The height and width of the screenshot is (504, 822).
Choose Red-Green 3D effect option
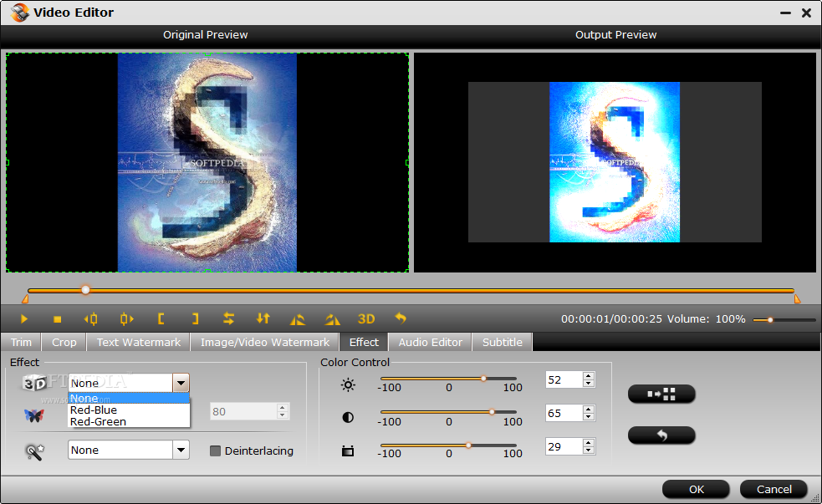click(129, 421)
